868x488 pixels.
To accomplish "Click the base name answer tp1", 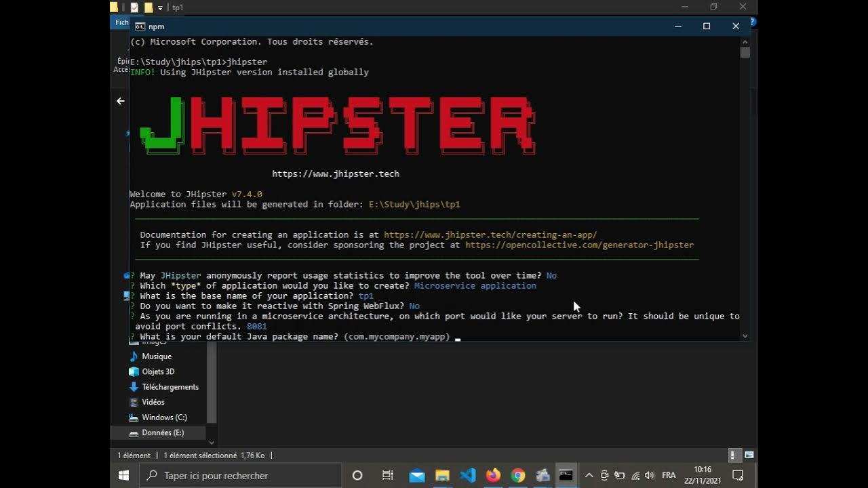I will (366, 296).
